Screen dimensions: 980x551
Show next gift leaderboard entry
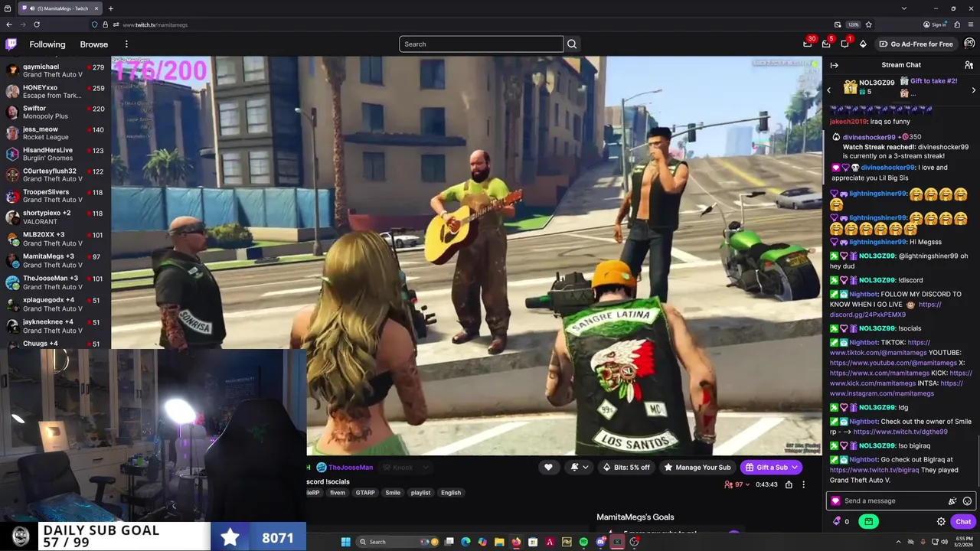point(974,90)
